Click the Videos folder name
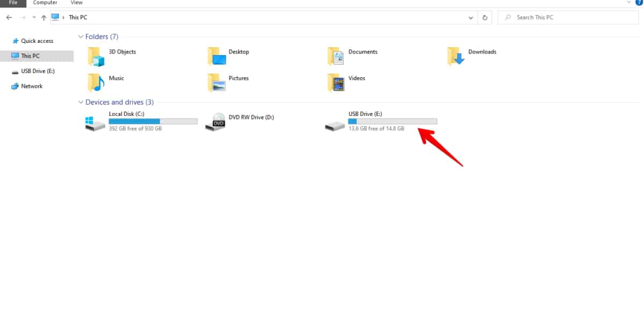 tap(357, 78)
